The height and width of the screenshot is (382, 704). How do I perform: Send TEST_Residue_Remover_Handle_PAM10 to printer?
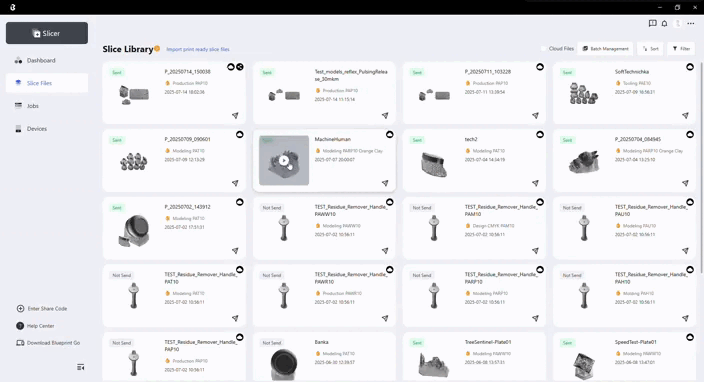(535, 251)
